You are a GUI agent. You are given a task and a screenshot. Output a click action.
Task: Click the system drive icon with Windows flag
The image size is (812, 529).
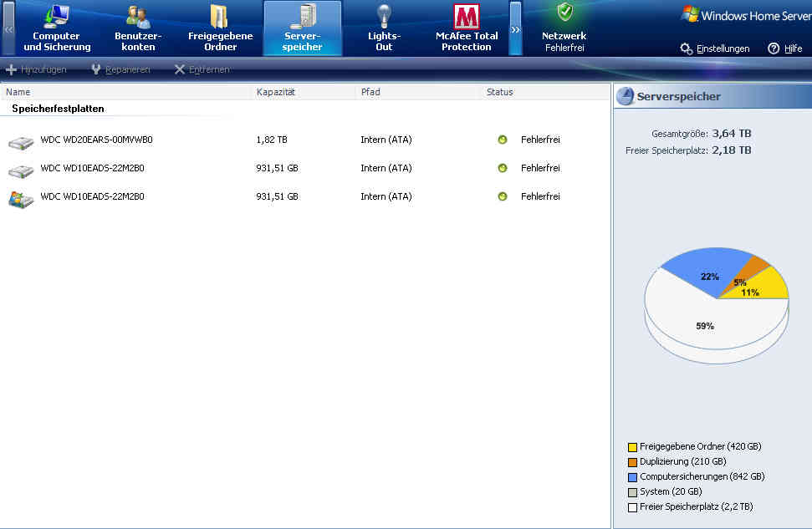tap(21, 199)
